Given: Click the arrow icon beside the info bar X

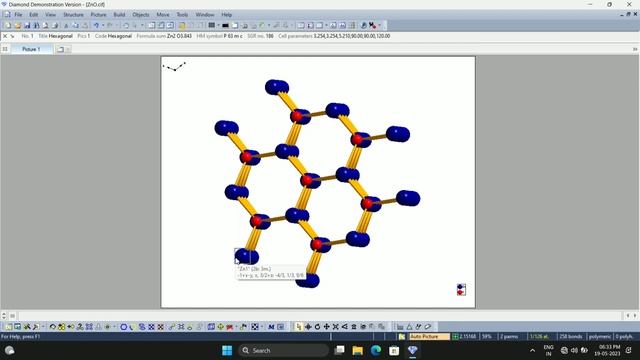Looking at the screenshot, I should [12, 36].
